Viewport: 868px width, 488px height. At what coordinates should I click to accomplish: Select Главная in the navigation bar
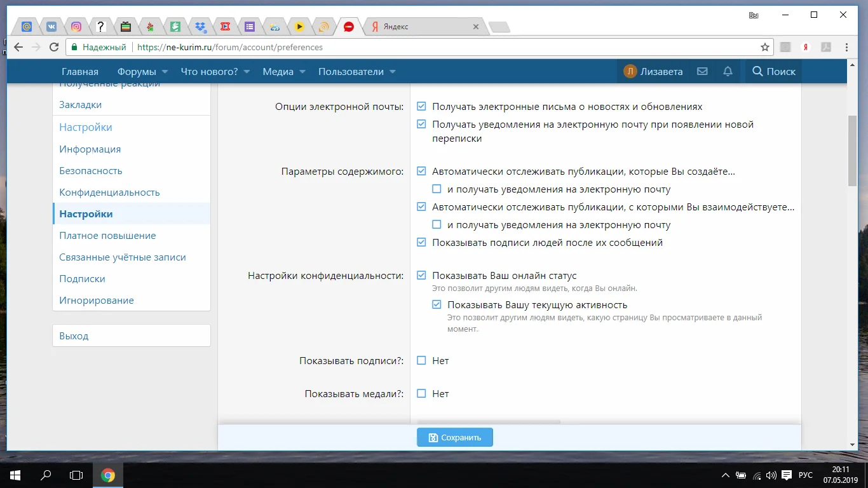[79, 71]
